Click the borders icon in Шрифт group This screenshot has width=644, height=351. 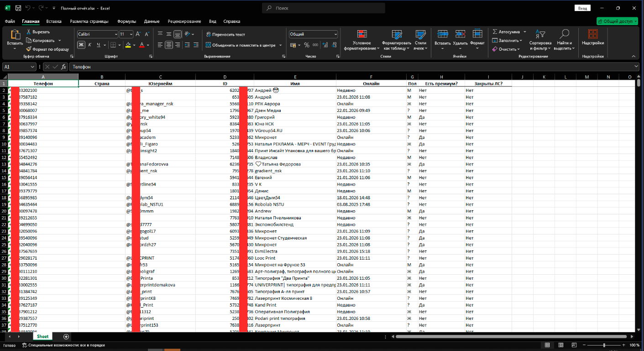point(113,45)
